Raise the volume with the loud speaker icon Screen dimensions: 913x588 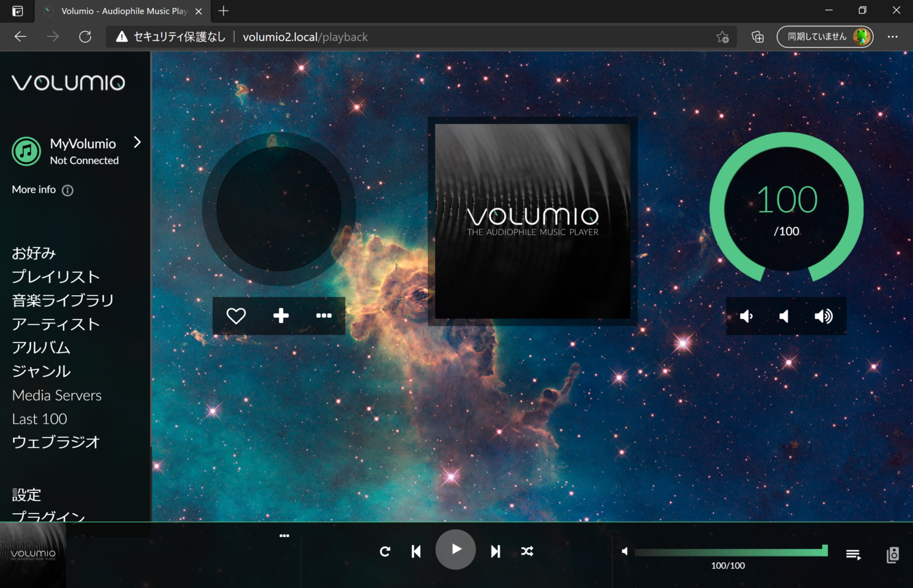pyautogui.click(x=824, y=315)
